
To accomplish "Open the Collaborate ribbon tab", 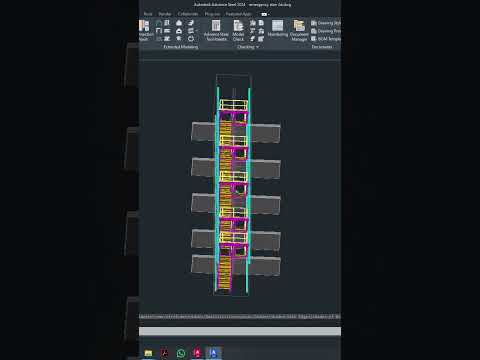I will [188, 14].
